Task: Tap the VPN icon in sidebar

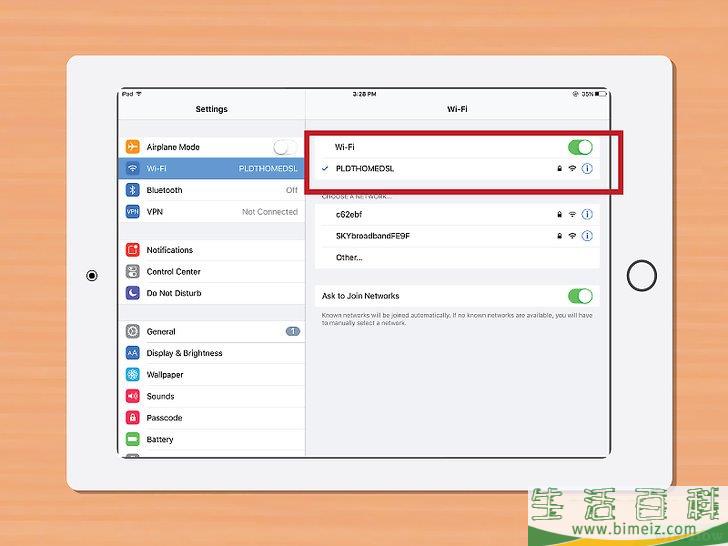Action: (132, 211)
